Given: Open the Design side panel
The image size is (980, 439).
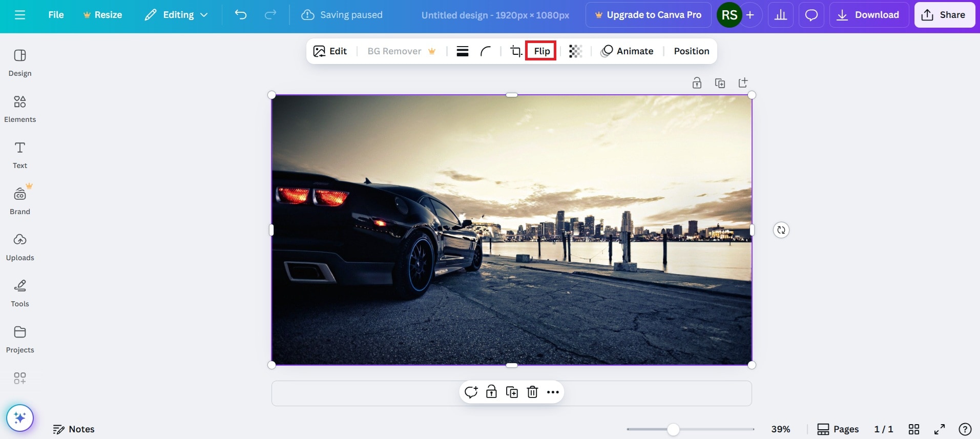Looking at the screenshot, I should (x=20, y=62).
